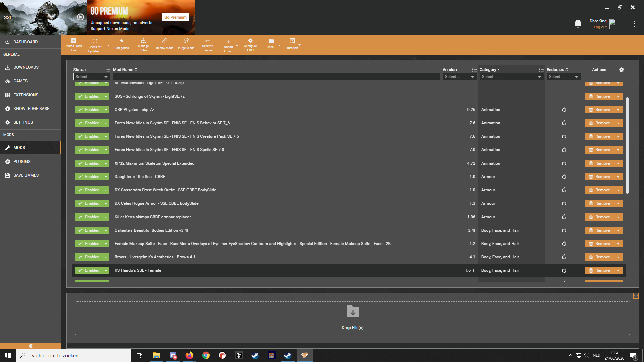Click the Go Premium button
644x362 pixels.
pyautogui.click(x=175, y=17)
